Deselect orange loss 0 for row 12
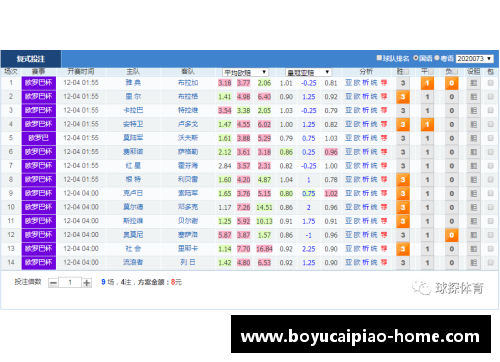The height and width of the screenshot is (362, 500). 452,235
